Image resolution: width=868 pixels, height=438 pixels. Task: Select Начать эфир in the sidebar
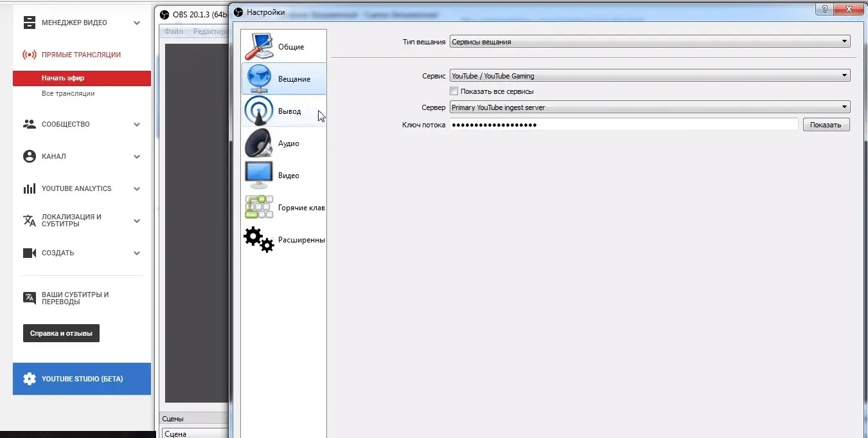tap(82, 78)
